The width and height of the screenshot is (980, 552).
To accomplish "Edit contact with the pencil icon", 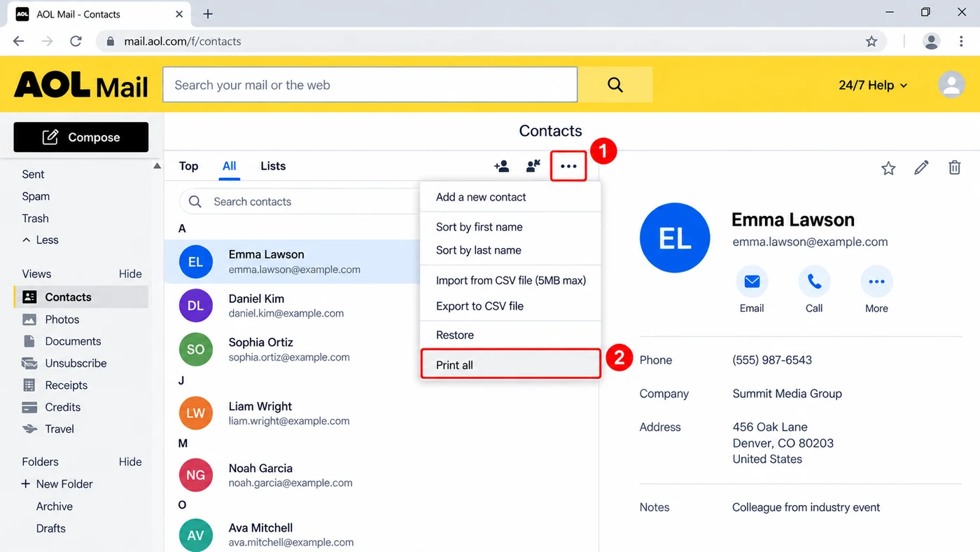I will [921, 167].
